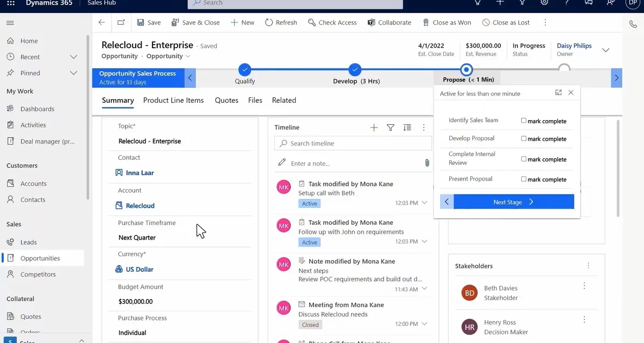
Task: Open the Files tab
Action: pos(255,100)
